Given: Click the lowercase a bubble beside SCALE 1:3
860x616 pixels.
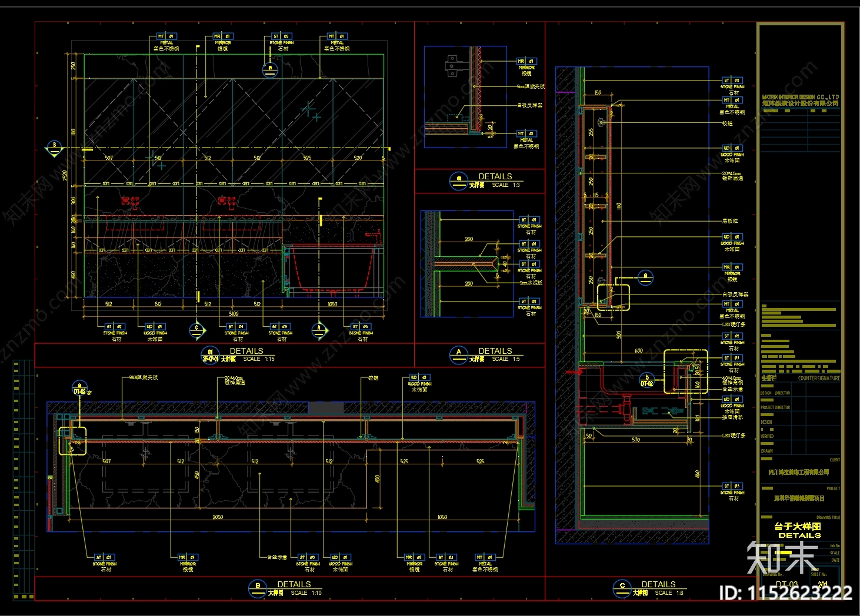Looking at the screenshot, I should click(x=458, y=181).
